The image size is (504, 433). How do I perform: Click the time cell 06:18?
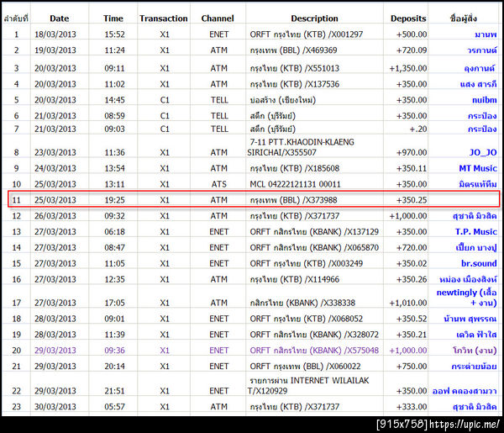pyautogui.click(x=114, y=231)
